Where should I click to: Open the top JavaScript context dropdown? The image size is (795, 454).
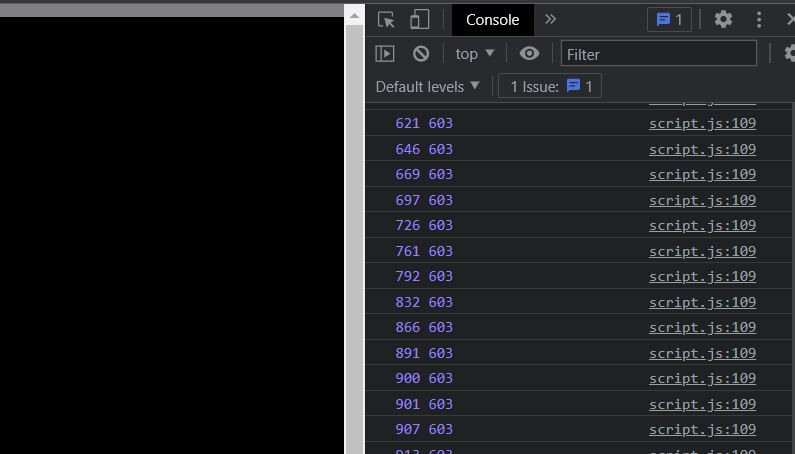475,54
